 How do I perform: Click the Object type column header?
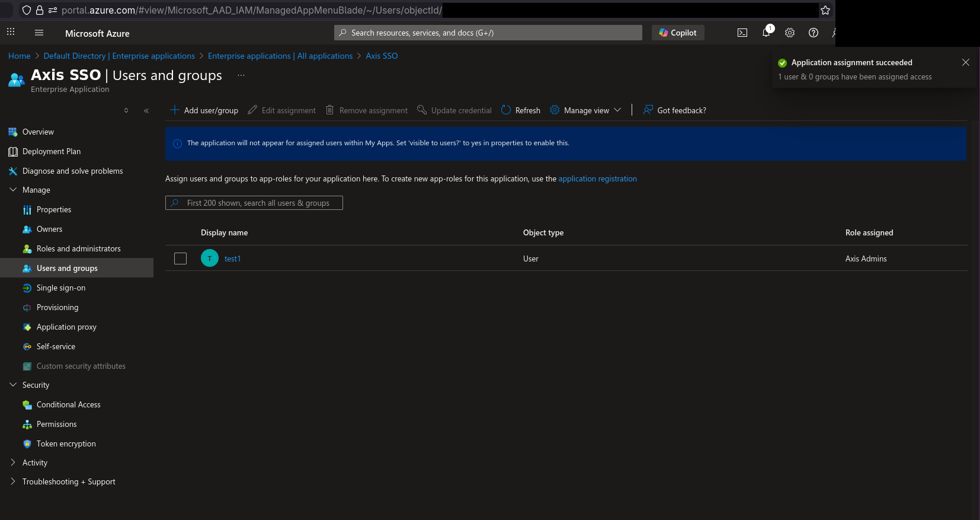click(543, 232)
